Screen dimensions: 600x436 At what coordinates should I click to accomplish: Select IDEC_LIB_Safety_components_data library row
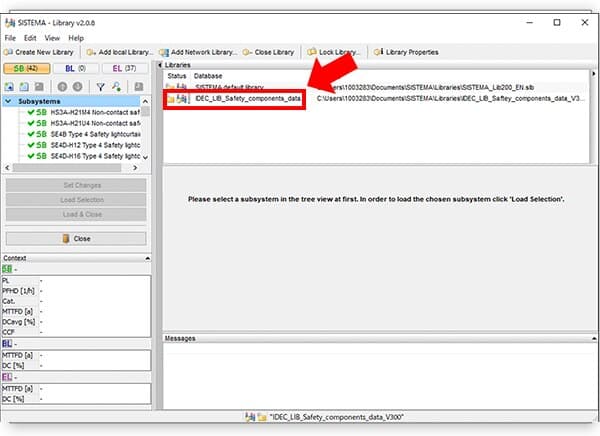375,99
